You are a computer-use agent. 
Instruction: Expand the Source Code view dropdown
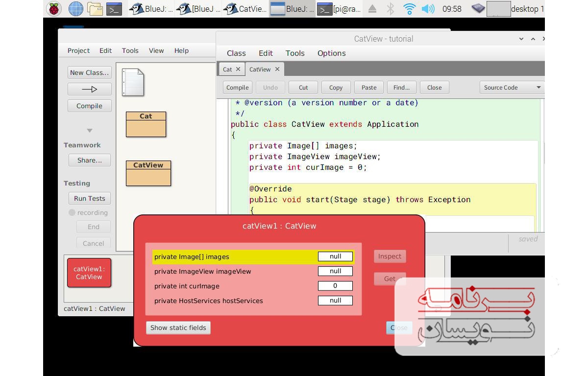tap(512, 88)
